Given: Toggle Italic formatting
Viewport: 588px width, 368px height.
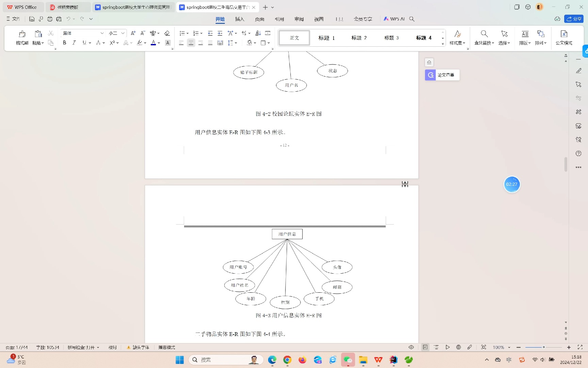Looking at the screenshot, I should click(x=74, y=43).
